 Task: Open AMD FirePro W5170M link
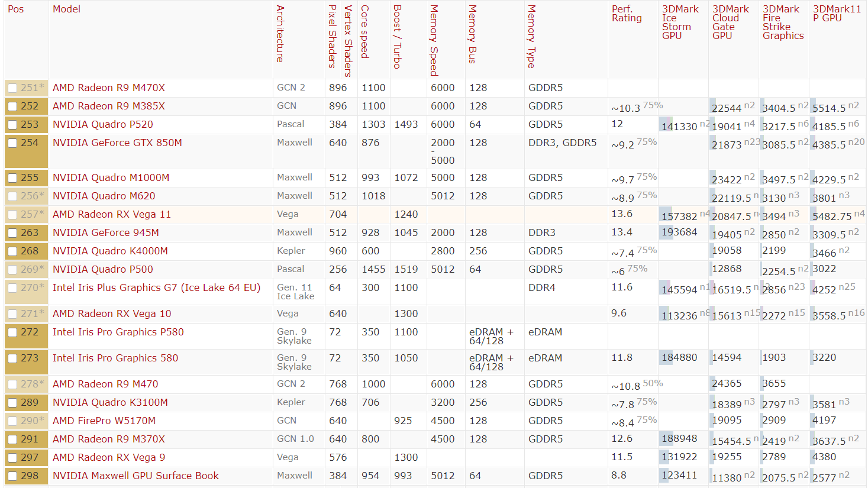[x=104, y=421]
